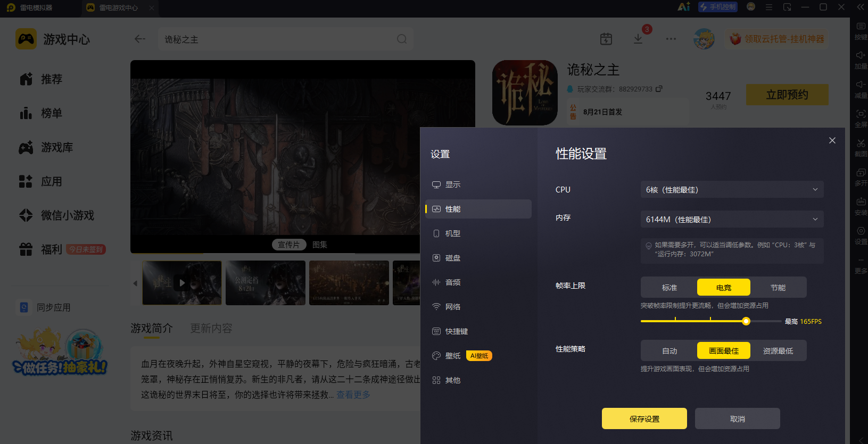Toggle 全屏 fullscreen mode
Image resolution: width=868 pixels, height=444 pixels.
861,119
